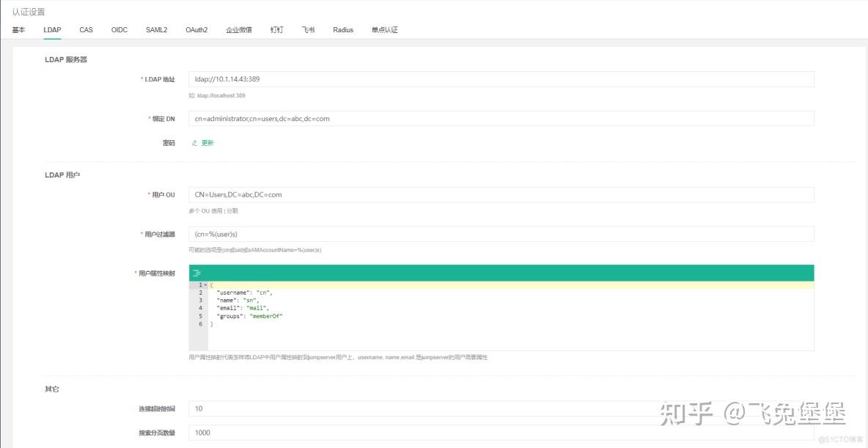The image size is (868, 448).
Task: Go to the 企业微信 tab
Action: pyautogui.click(x=239, y=30)
